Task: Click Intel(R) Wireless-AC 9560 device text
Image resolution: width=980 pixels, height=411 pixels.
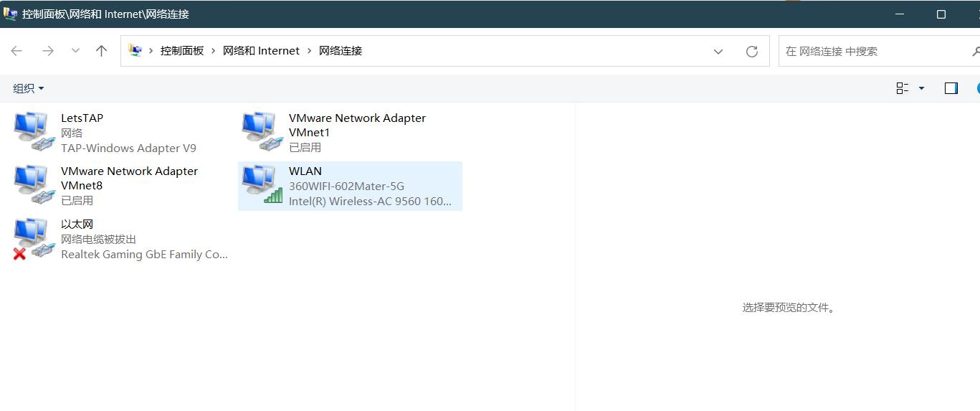Action: 370,201
